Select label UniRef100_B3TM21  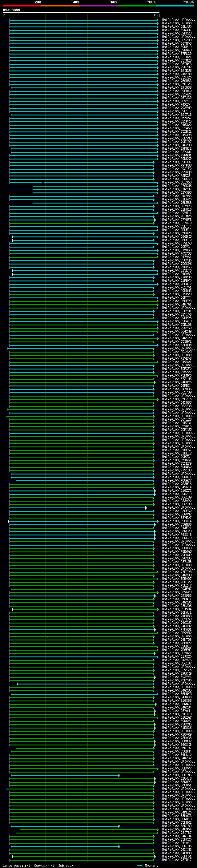pyautogui.click(x=177, y=57)
